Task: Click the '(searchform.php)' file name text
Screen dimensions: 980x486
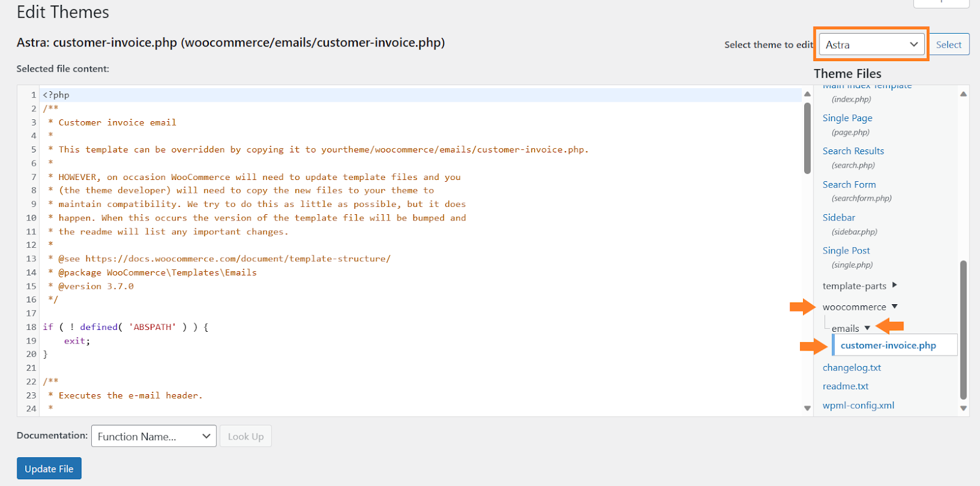Action: 862,198
